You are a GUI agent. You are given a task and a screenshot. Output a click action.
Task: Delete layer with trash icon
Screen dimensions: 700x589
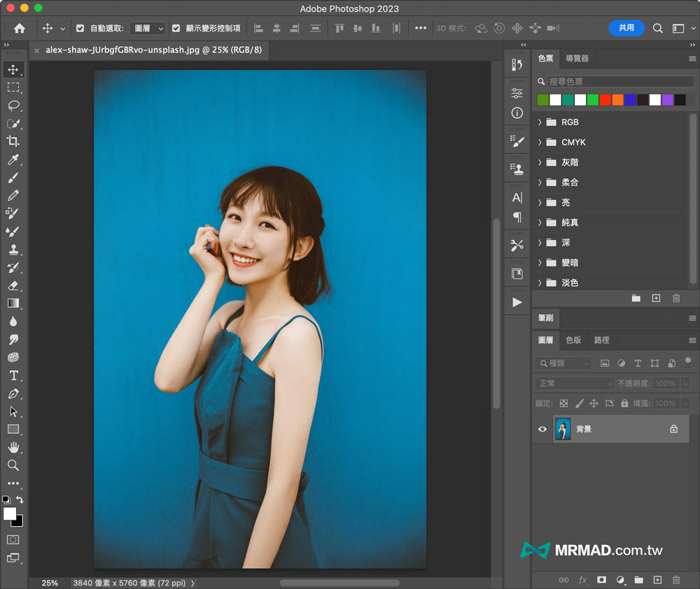pos(676,580)
